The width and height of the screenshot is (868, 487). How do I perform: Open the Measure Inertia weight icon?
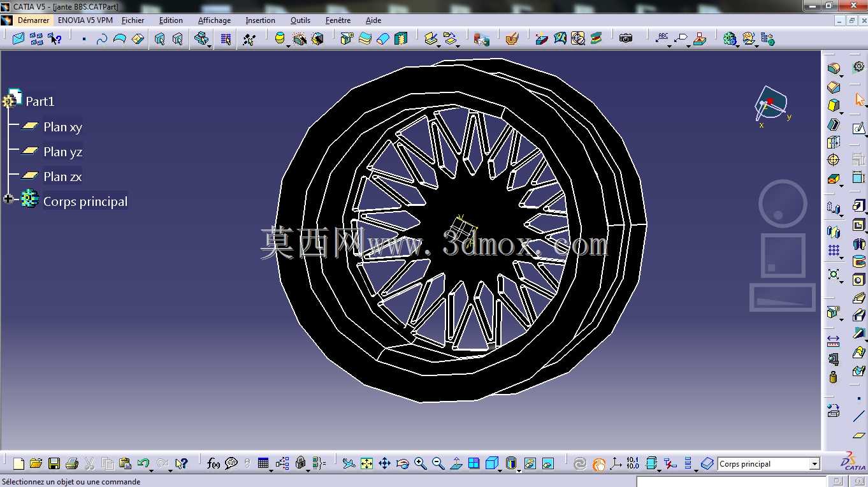833,377
